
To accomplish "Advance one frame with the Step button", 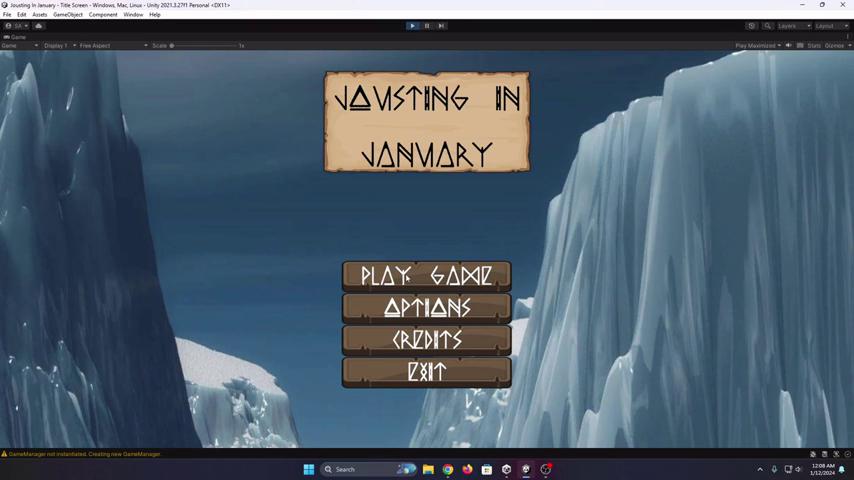I will coord(441,26).
